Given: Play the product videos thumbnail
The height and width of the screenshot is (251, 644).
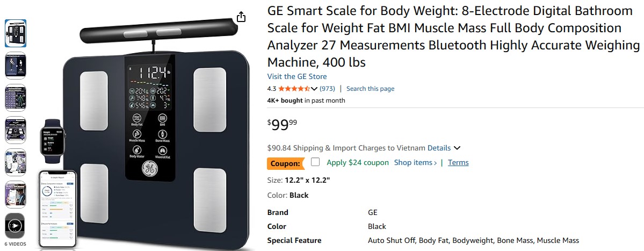Looking at the screenshot, I should pyautogui.click(x=15, y=225).
